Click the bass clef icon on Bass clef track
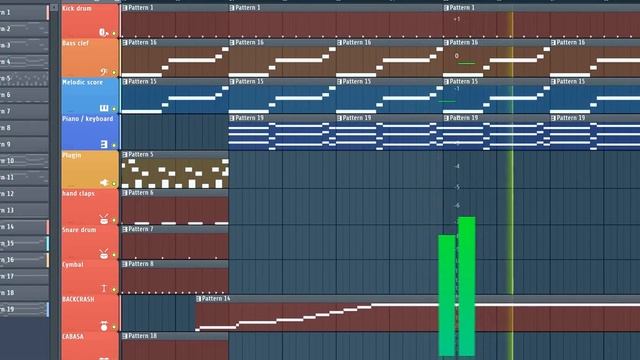Image resolution: width=640 pixels, height=360 pixels. 104,72
